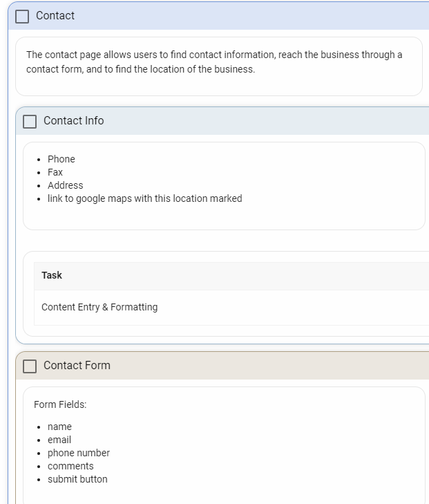Select the email form field item

pyautogui.click(x=59, y=440)
